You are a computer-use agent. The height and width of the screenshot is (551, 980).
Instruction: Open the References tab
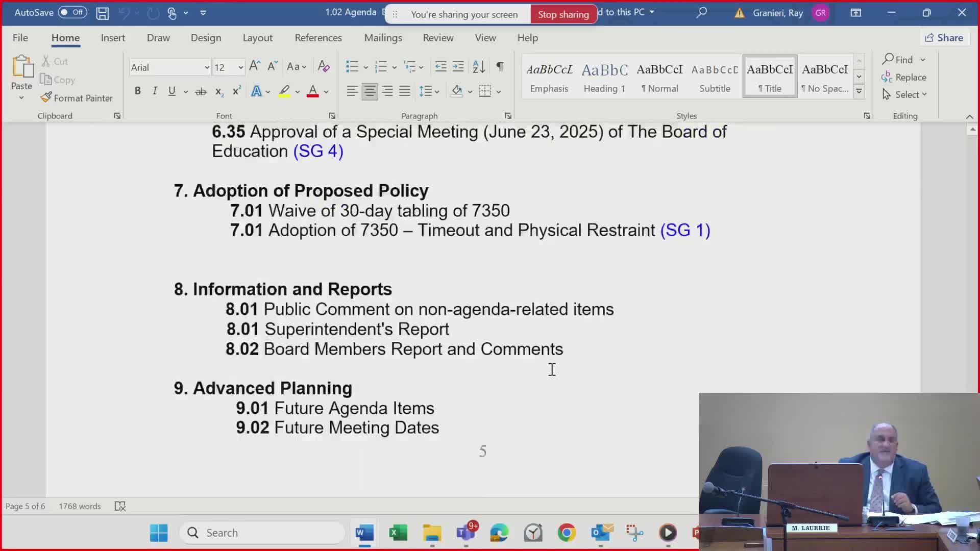(318, 38)
